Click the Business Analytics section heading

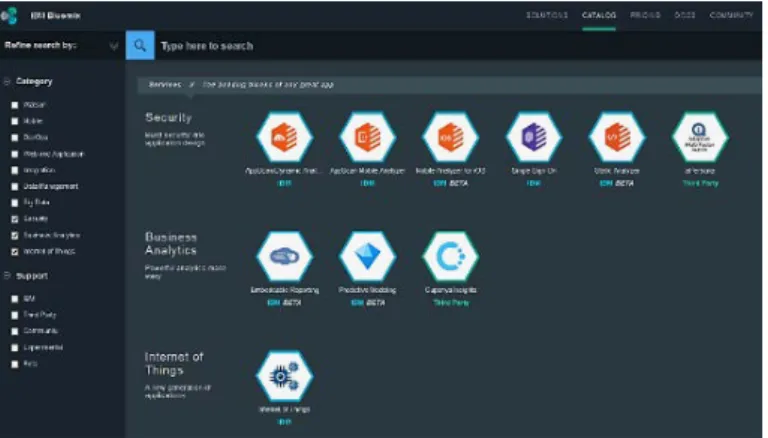coord(171,243)
